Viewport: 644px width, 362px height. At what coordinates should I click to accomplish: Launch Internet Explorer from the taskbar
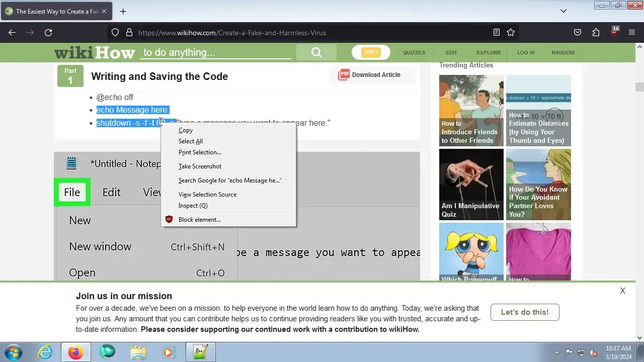click(x=45, y=352)
